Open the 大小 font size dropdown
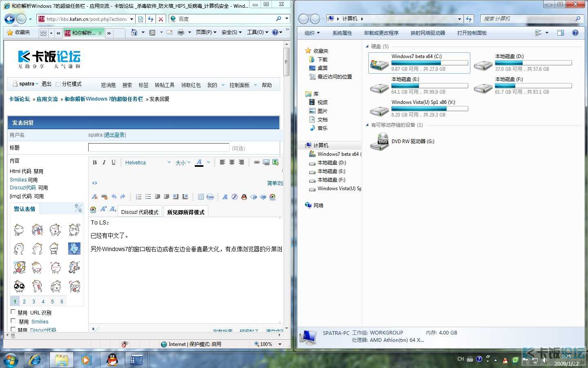This screenshot has width=588, height=368. coord(183,162)
